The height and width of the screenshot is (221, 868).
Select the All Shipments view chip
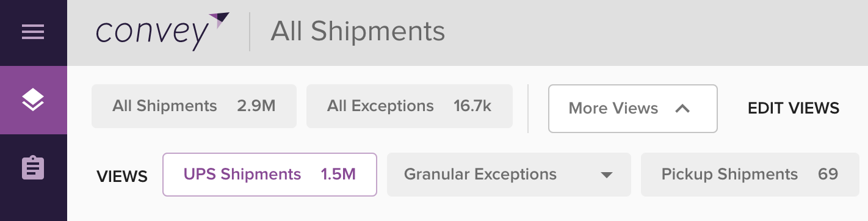[x=194, y=106]
